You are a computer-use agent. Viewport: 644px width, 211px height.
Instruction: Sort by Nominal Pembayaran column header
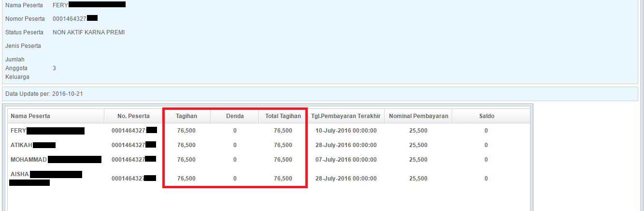coord(418,116)
